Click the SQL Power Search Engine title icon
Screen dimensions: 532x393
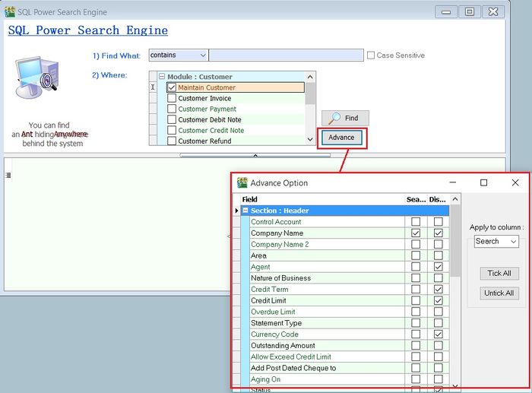pyautogui.click(x=10, y=12)
